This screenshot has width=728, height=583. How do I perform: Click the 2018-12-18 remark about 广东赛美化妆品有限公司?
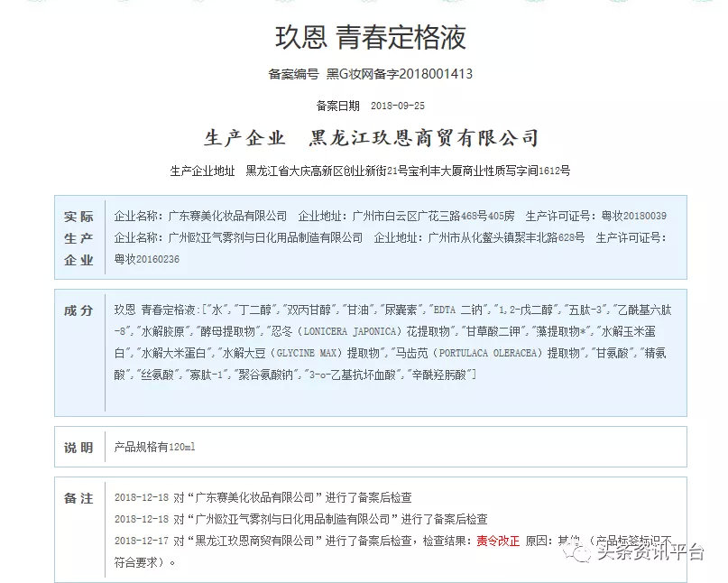(x=263, y=497)
